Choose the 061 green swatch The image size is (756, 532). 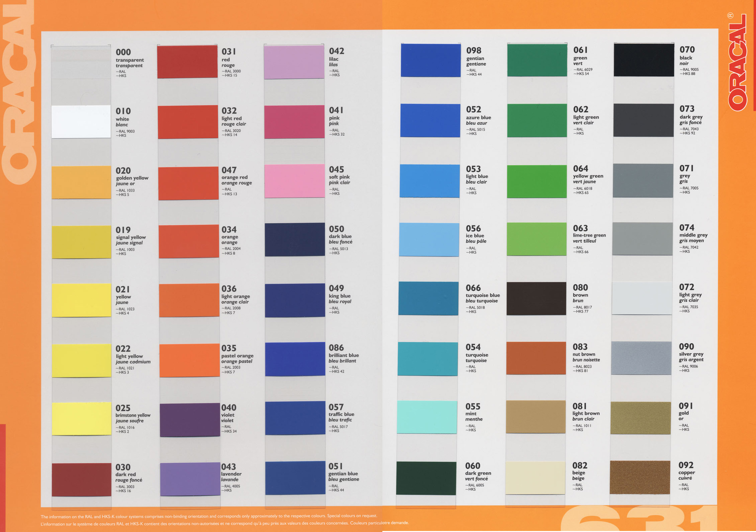(537, 60)
